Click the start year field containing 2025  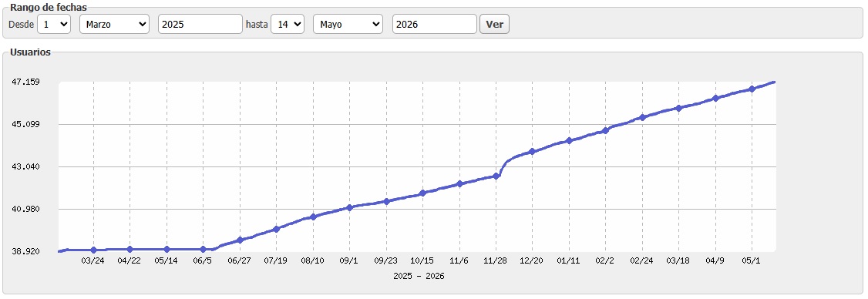[x=200, y=25]
